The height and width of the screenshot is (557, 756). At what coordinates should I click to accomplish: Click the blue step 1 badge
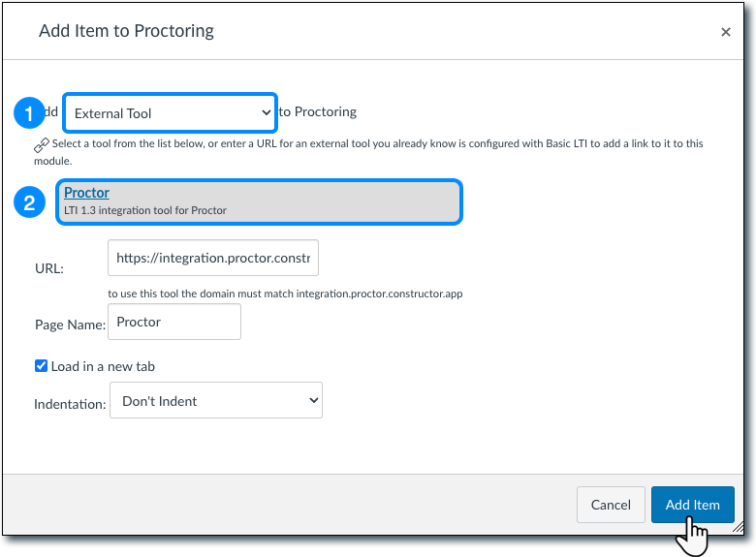29,113
